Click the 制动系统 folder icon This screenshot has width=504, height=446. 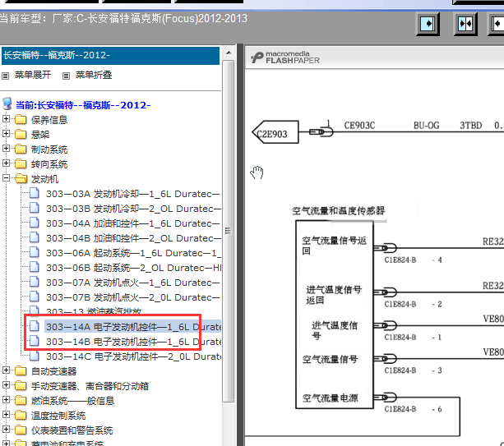pos(21,149)
